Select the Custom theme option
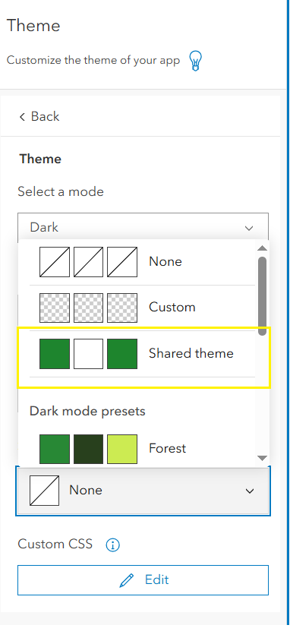This screenshot has width=290, height=644. (142, 308)
